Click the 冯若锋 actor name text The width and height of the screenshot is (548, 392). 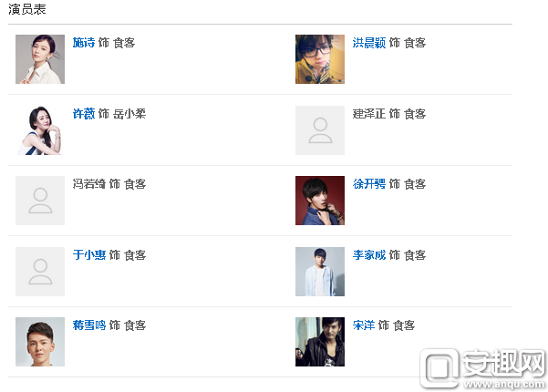click(89, 184)
